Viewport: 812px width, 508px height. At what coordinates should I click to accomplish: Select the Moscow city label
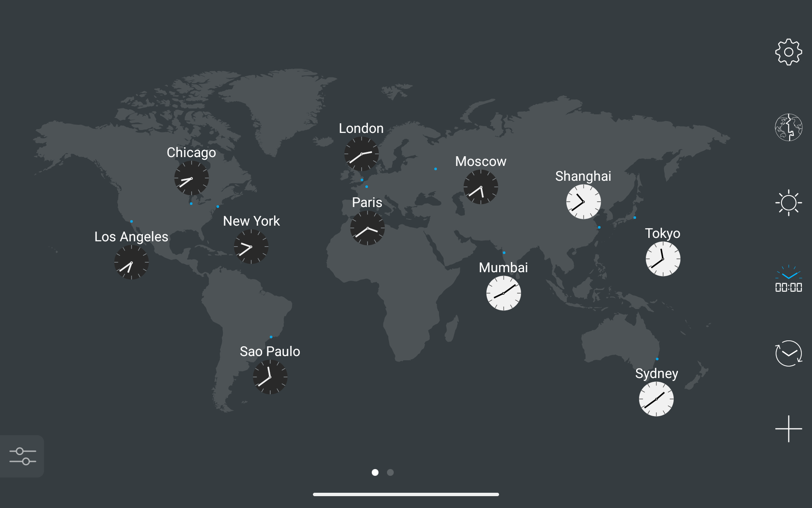[x=481, y=161]
